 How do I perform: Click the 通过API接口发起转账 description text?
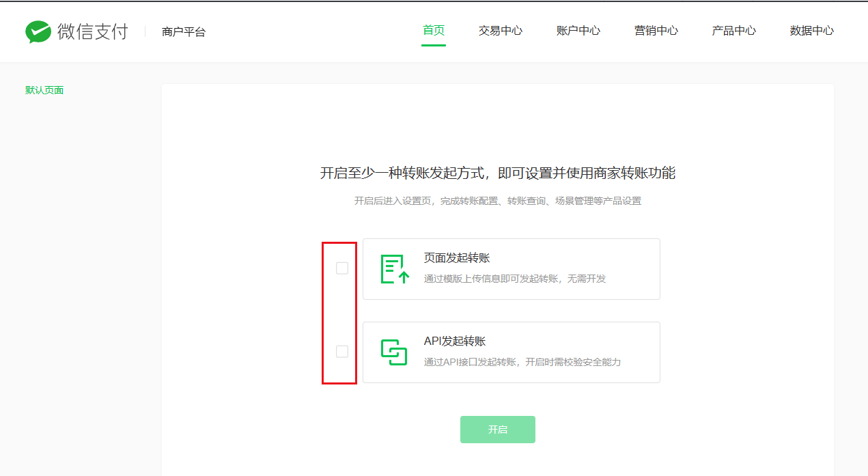(x=522, y=362)
